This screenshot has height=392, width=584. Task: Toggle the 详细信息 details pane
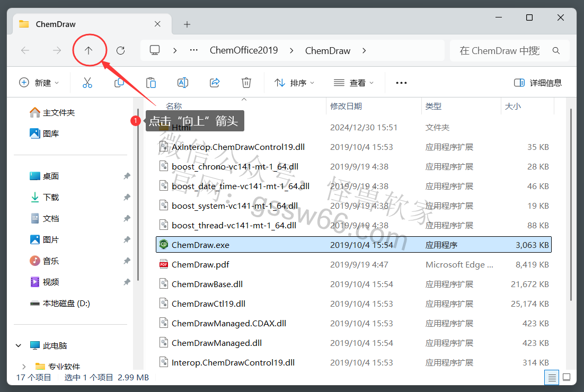[x=538, y=83]
